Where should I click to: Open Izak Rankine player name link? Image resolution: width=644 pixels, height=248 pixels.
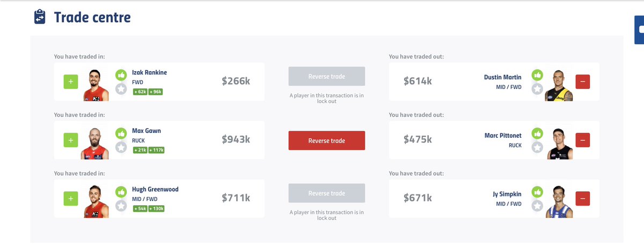pyautogui.click(x=150, y=72)
